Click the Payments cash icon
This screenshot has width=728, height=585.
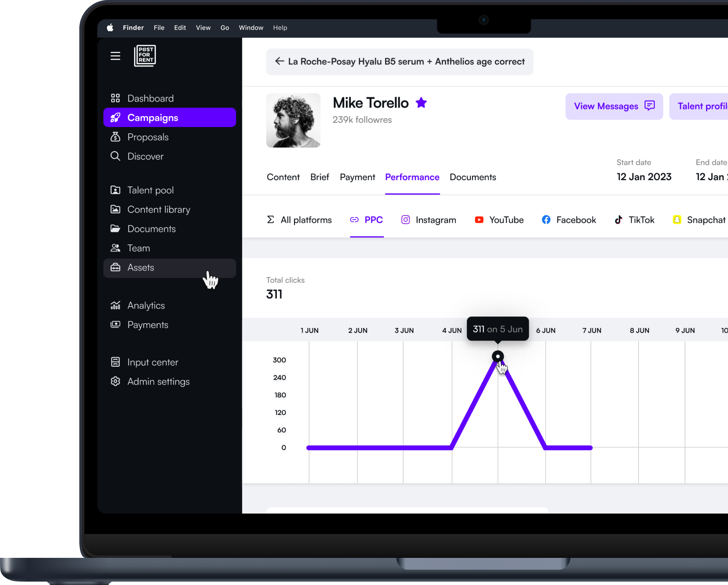[x=115, y=325]
